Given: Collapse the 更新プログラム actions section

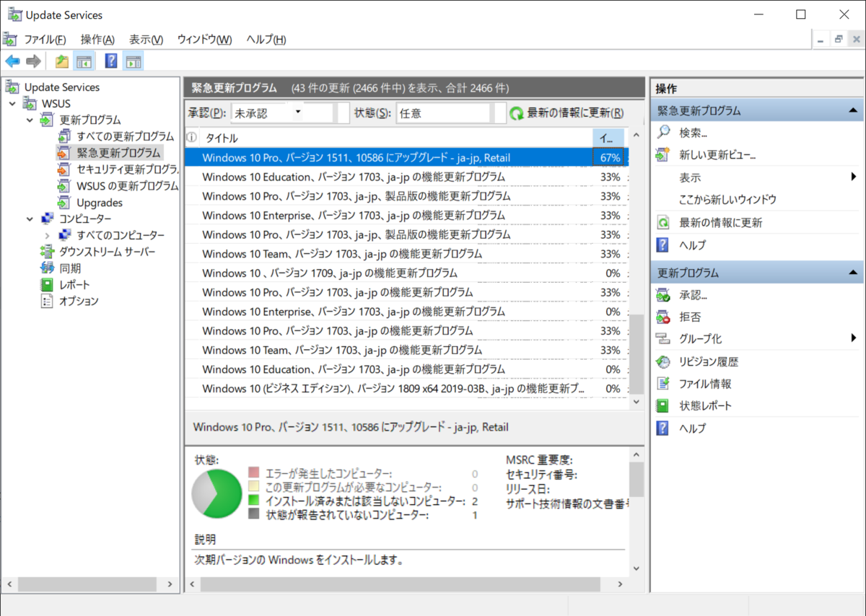Looking at the screenshot, I should 852,273.
